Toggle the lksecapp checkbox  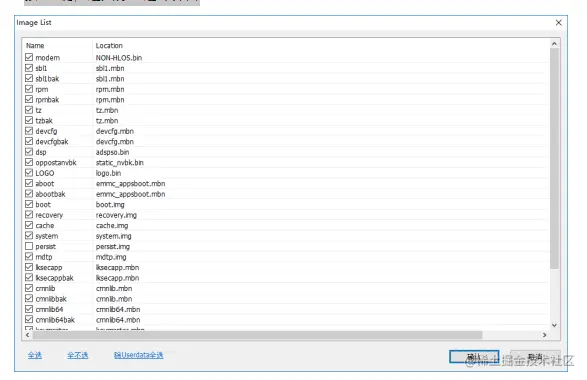(x=29, y=267)
